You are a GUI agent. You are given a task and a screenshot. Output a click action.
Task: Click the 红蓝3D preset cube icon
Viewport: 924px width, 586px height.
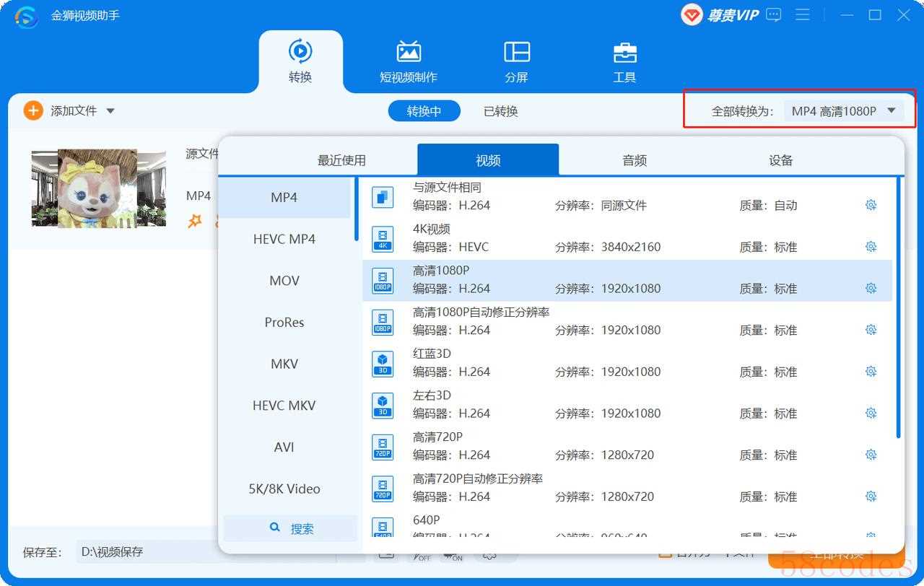(x=383, y=364)
